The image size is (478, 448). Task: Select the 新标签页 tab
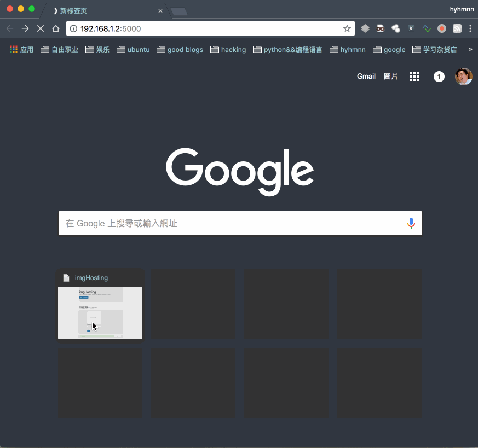105,11
